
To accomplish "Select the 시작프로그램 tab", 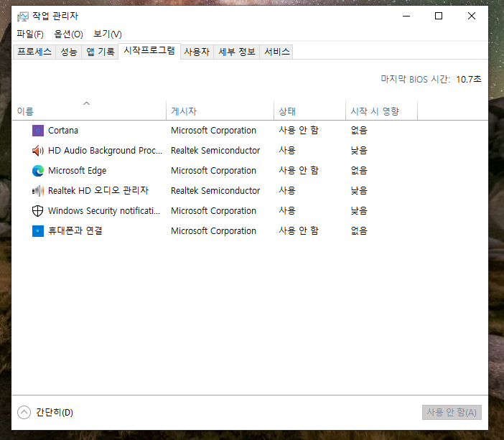I will (149, 51).
